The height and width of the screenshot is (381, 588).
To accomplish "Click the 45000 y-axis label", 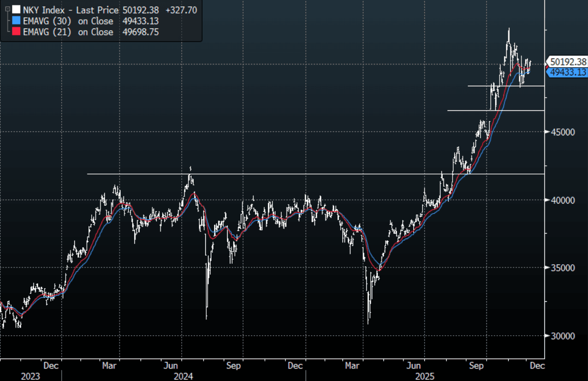I will (x=562, y=132).
